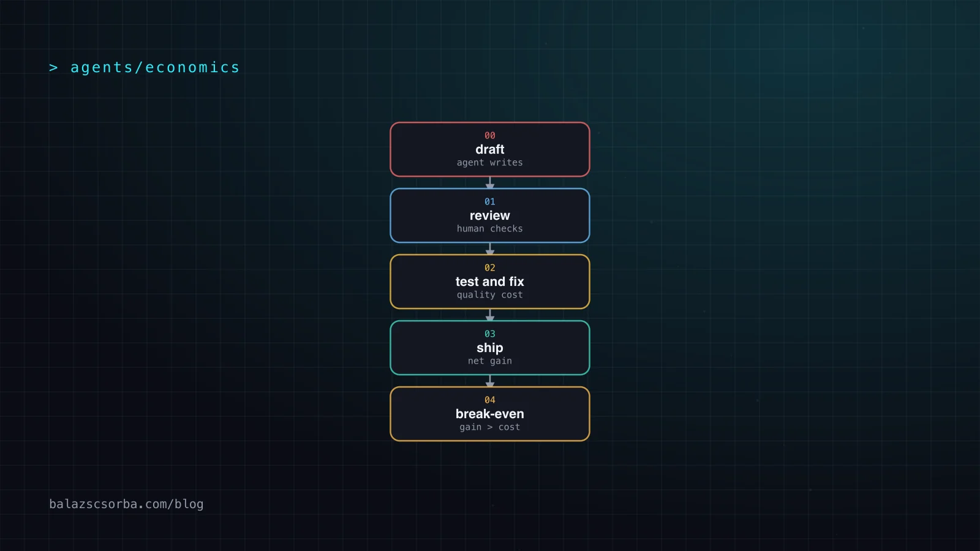Click the "03" step number
This screenshot has width=980, height=551.
pos(490,334)
